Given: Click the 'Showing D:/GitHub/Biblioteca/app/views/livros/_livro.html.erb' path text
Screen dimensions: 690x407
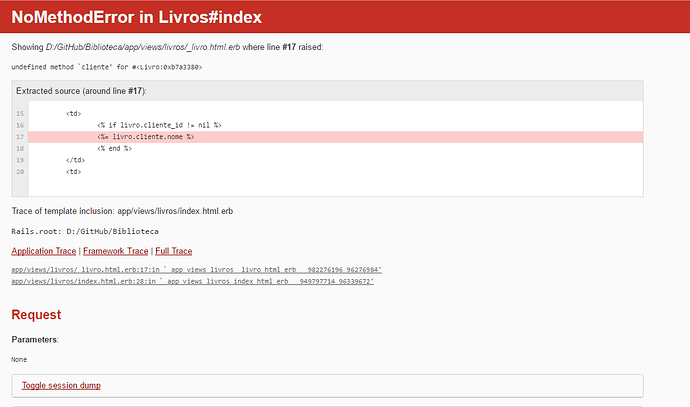Looking at the screenshot, I should tap(126, 47).
